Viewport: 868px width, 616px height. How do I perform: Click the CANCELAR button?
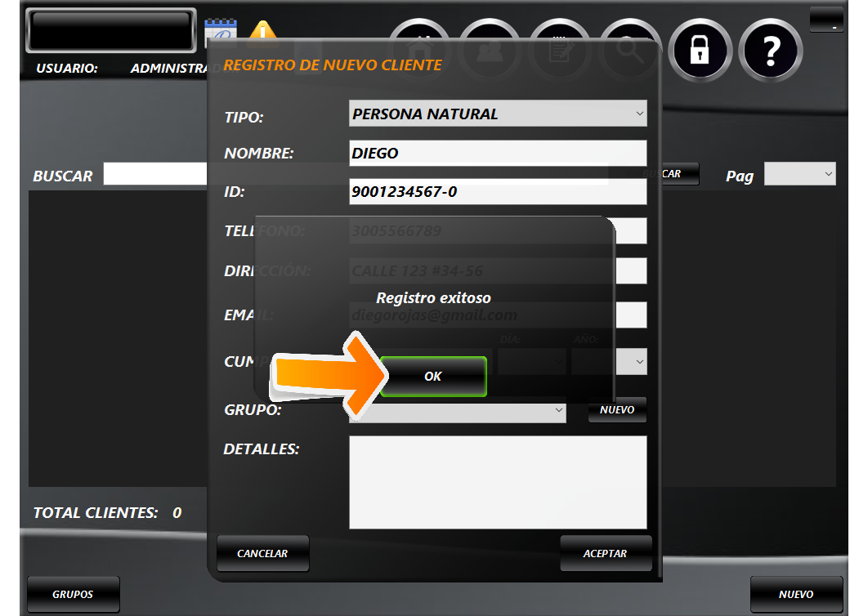point(262,554)
